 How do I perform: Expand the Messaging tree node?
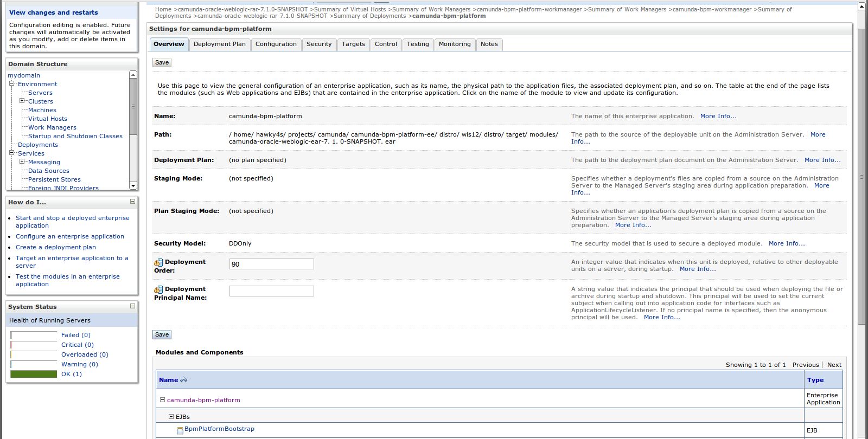coord(22,162)
